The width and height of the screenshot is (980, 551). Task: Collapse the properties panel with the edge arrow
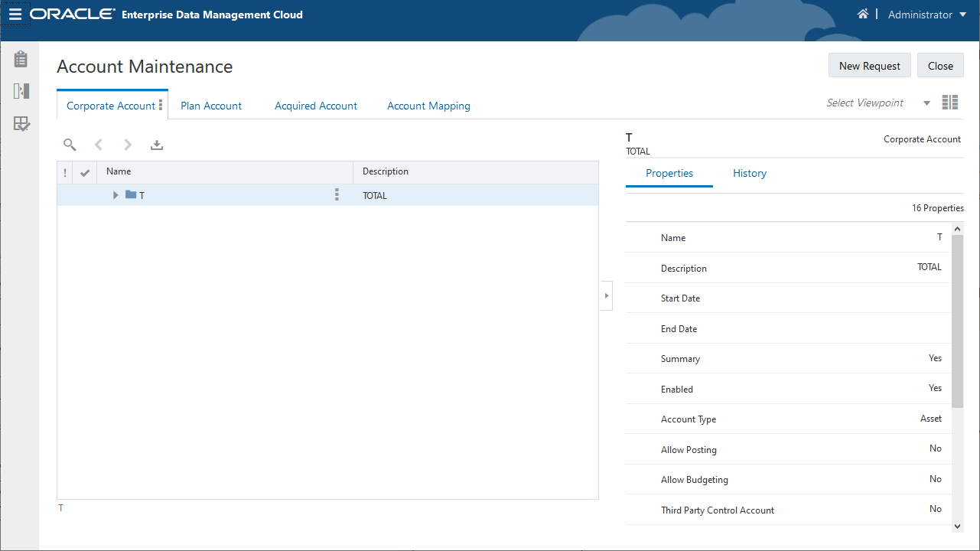(x=607, y=295)
